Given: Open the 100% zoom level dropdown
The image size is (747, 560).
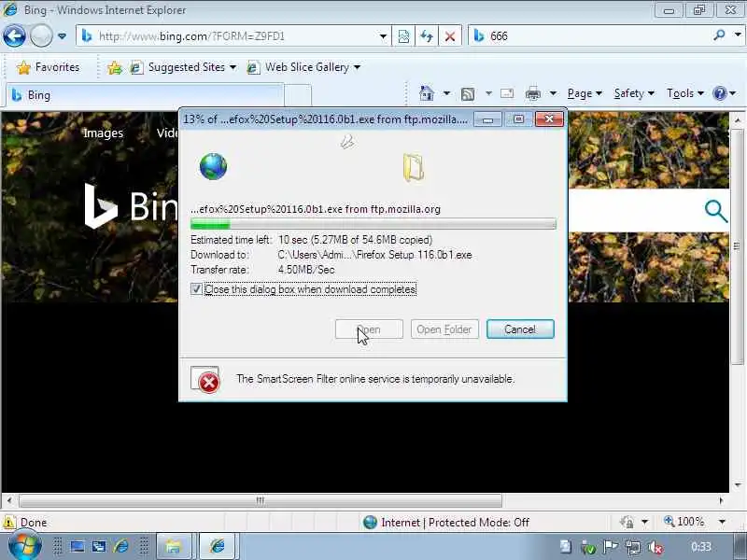Looking at the screenshot, I should (x=722, y=522).
